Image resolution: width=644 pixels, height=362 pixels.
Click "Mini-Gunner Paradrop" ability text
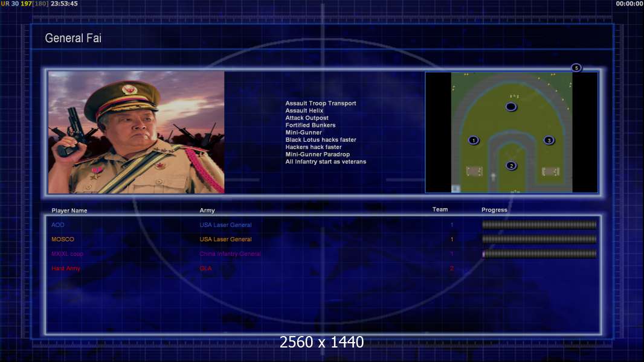pos(318,154)
